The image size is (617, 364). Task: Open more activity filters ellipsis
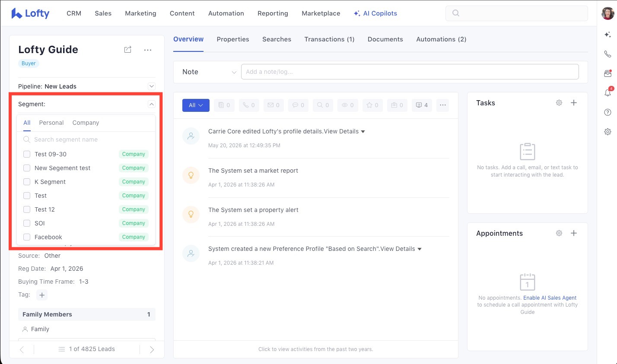[442, 105]
